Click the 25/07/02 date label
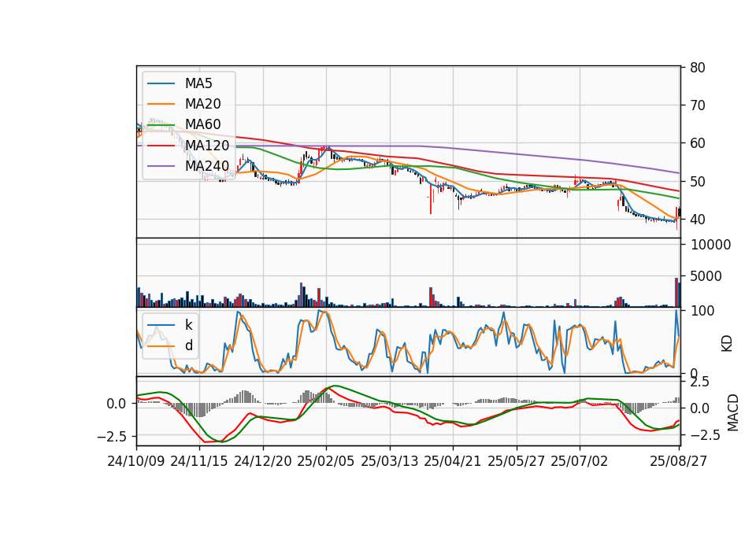Viewport: 756px width, 543px height. (x=579, y=461)
